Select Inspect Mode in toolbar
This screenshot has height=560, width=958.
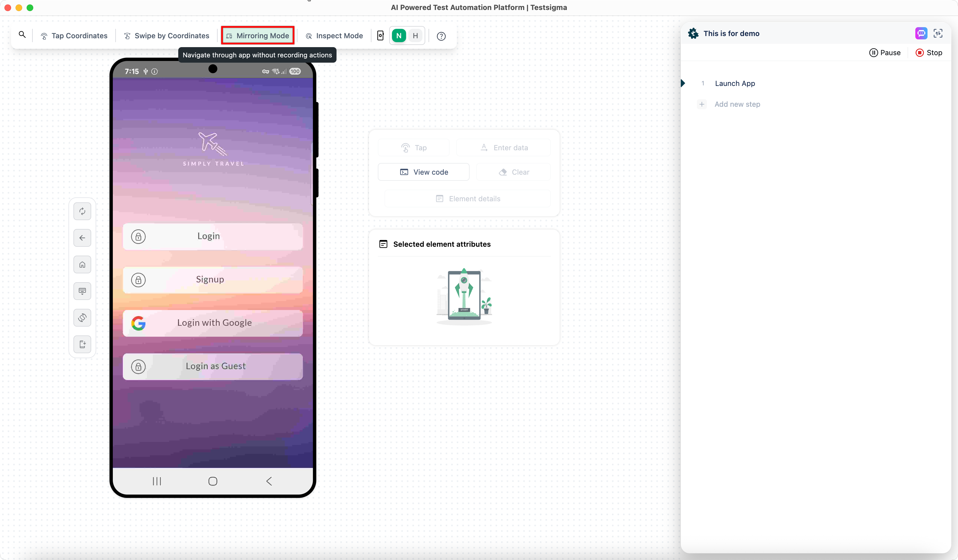(334, 36)
